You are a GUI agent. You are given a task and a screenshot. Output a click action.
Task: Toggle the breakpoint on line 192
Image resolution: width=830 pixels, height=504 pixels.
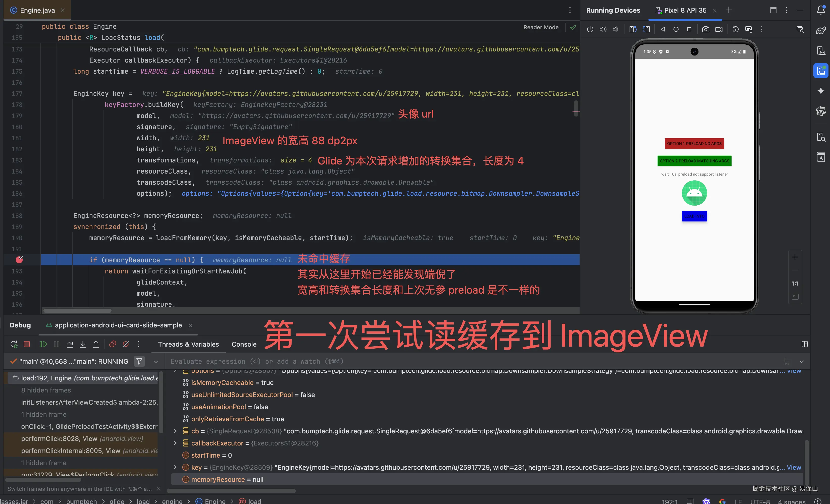(19, 260)
